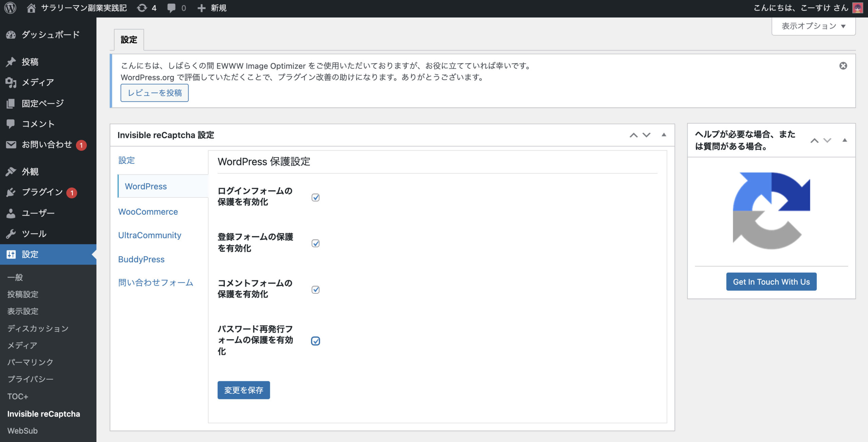Viewport: 868px width, 442px height.
Task: Uncheck ログインフォームの保護を有効化 checkbox
Action: (x=315, y=197)
